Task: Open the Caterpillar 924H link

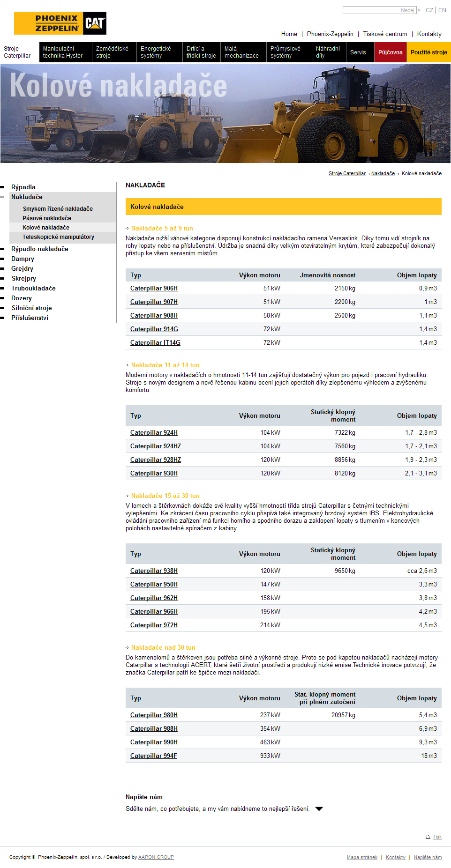Action: tap(154, 432)
